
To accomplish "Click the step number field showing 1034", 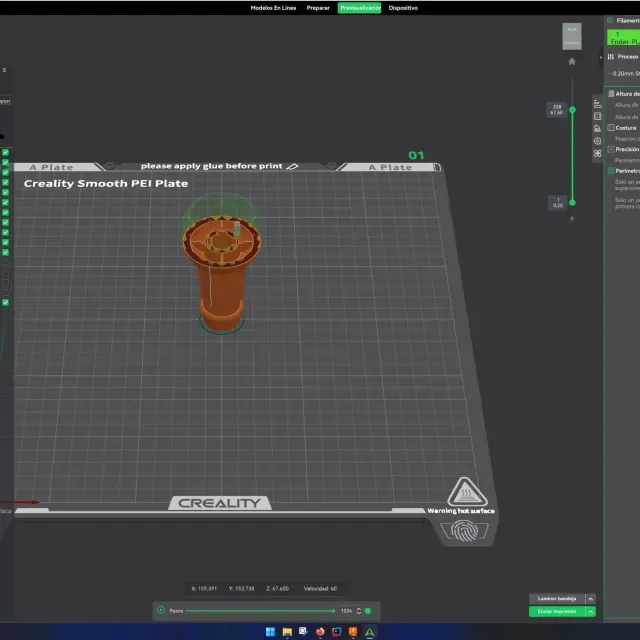I will [x=347, y=611].
